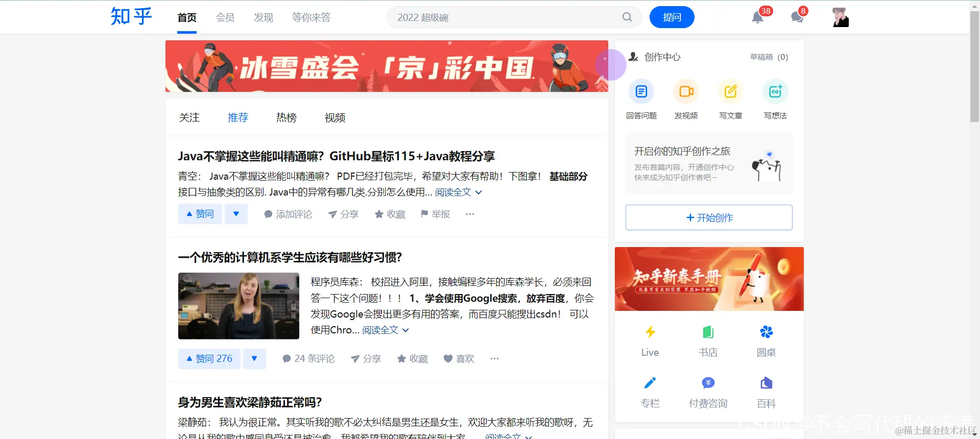This screenshot has width=980, height=439.
Task: Open the Java不掌握这些能叫精通嘛 article title
Action: (337, 156)
